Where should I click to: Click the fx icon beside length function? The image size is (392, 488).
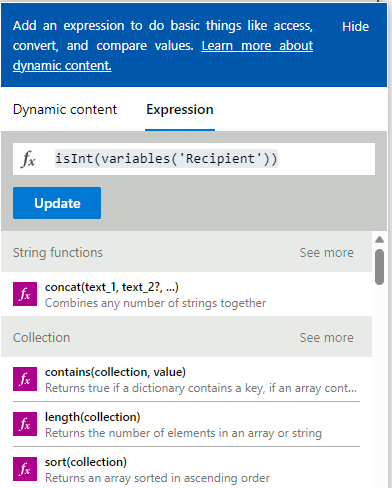(x=25, y=424)
